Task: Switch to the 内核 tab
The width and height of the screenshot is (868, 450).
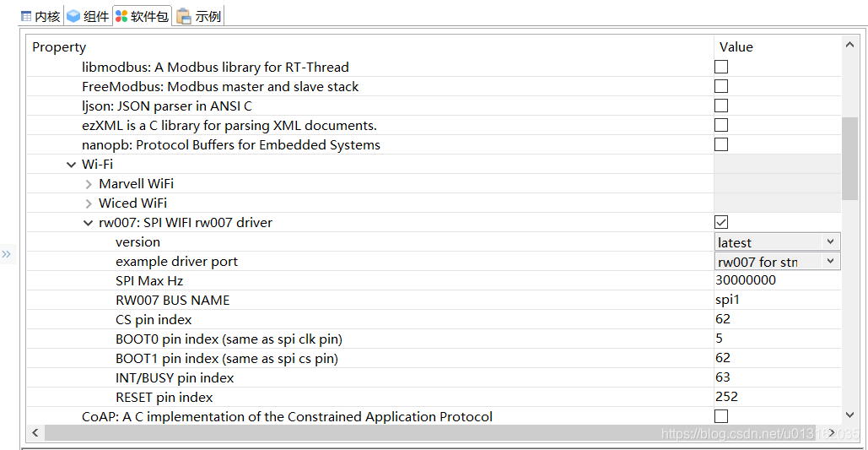Action: tap(40, 16)
